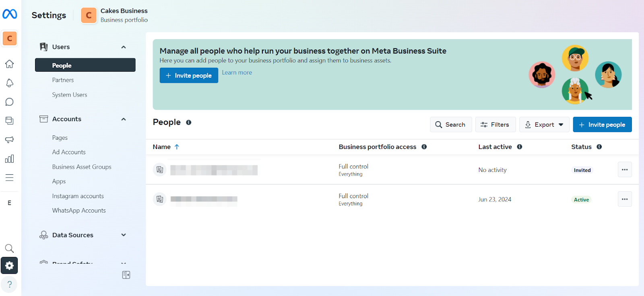Click the blurred name of the Active user
Viewport: 644px width, 296px height.
[204, 199]
